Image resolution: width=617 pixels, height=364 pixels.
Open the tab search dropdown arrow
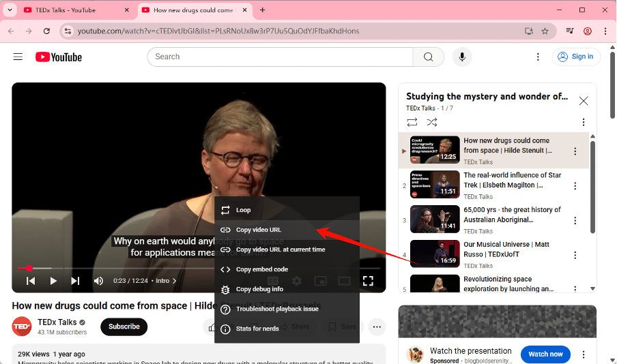(10, 10)
